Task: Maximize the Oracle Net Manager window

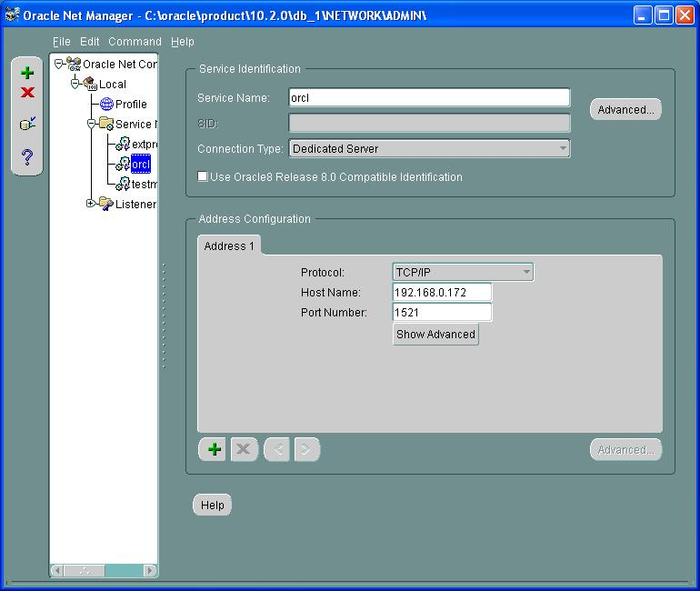Action: [664, 15]
